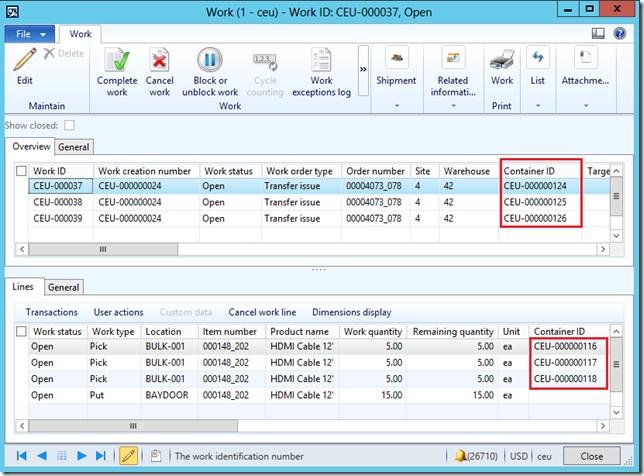Toggle the Show closed checkbox
This screenshot has width=644, height=476.
pos(69,125)
